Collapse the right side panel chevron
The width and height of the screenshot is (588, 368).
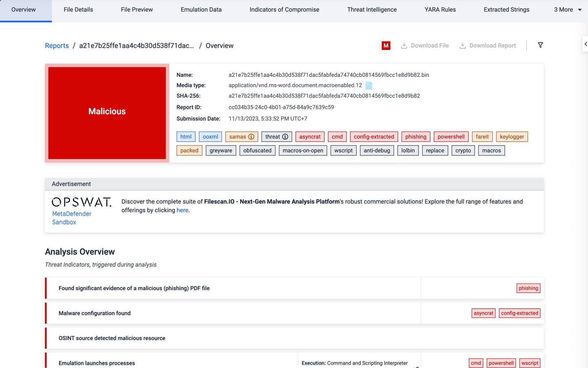point(585,44)
